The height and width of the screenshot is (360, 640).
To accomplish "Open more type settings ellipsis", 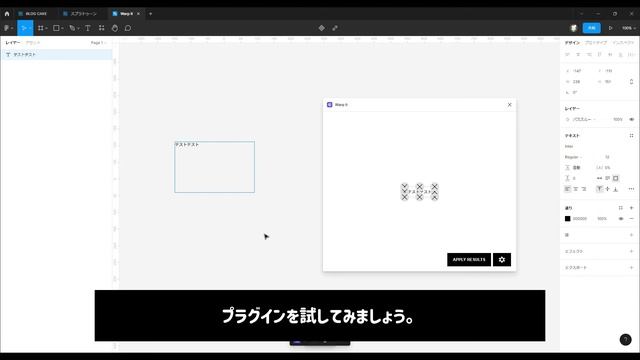I will [631, 189].
